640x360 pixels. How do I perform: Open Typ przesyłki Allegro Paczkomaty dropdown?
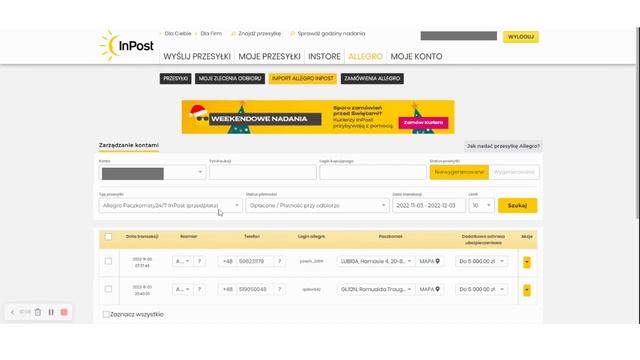(x=171, y=206)
